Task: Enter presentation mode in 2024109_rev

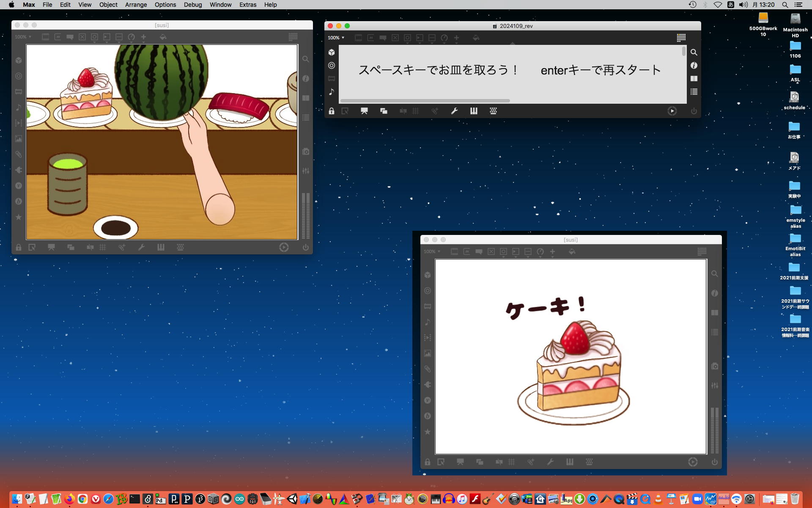Action: click(x=364, y=111)
